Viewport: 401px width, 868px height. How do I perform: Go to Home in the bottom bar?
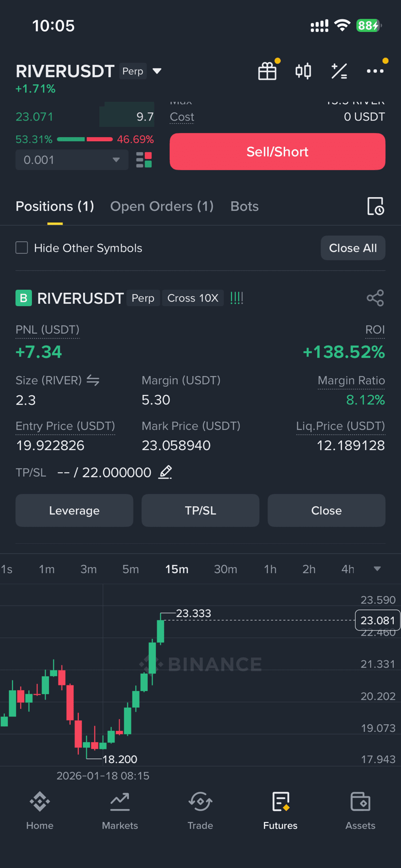point(40,810)
